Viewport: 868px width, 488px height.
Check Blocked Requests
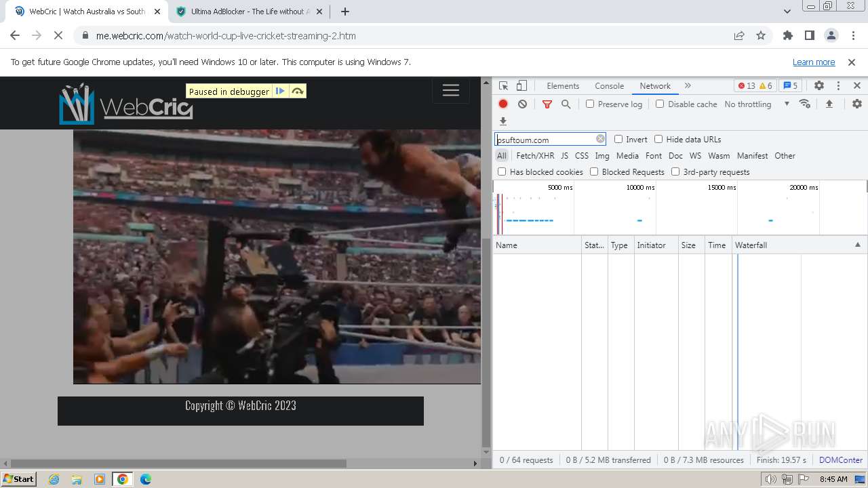(x=594, y=171)
